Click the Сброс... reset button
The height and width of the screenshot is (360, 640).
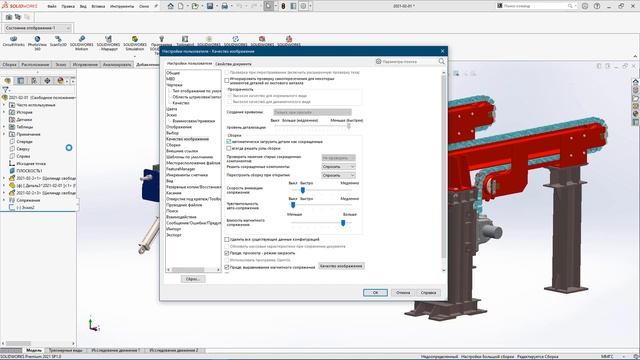(193, 279)
